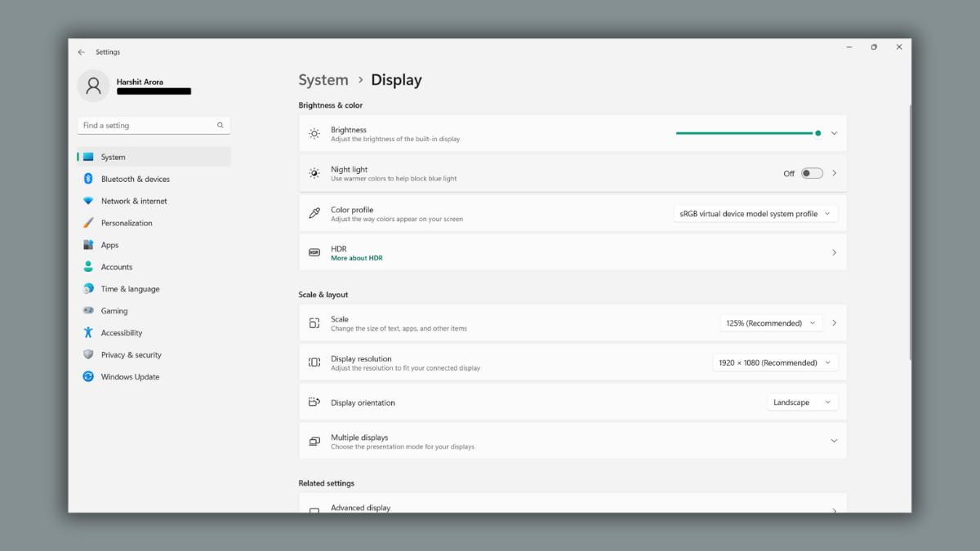980x551 pixels.
Task: Go to Windows Update page
Action: [x=154, y=377]
